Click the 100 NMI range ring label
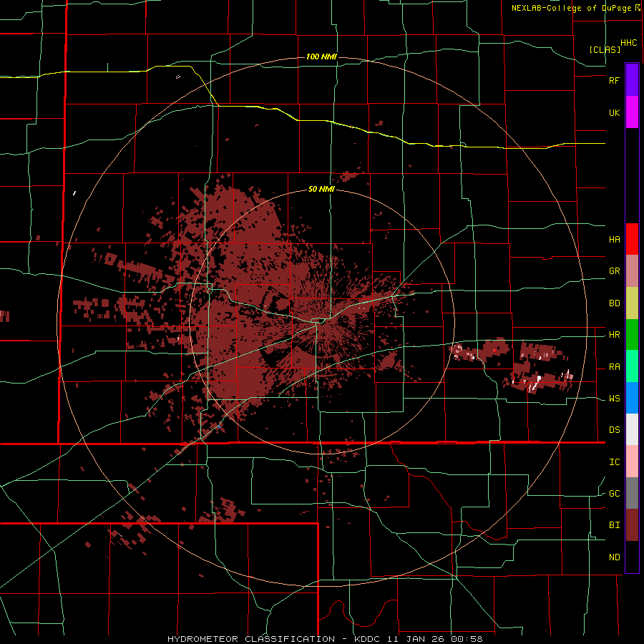 (x=321, y=57)
